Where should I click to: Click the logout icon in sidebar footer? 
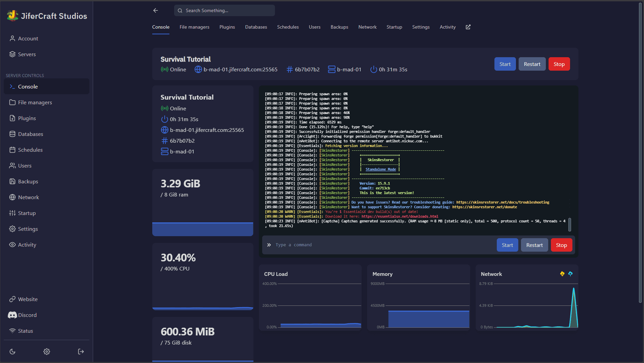(81, 352)
